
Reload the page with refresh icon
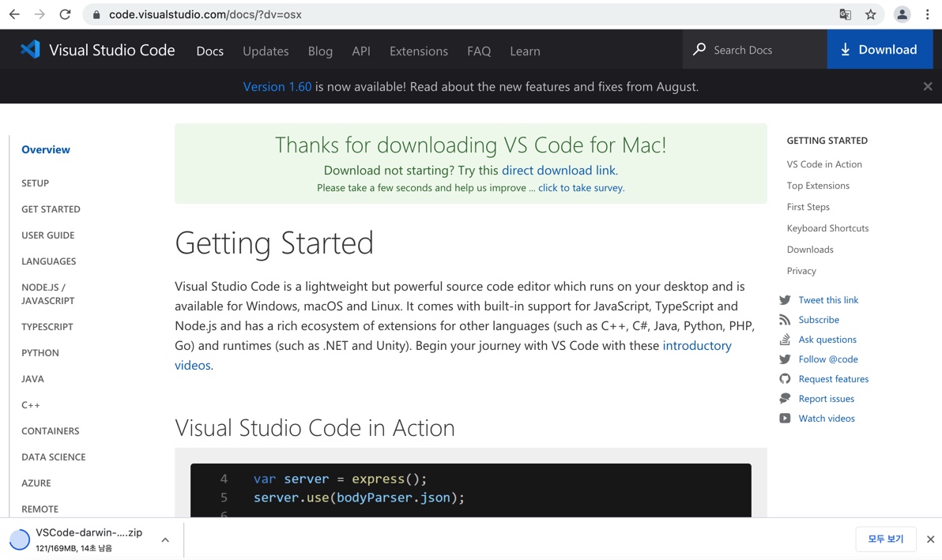click(65, 14)
